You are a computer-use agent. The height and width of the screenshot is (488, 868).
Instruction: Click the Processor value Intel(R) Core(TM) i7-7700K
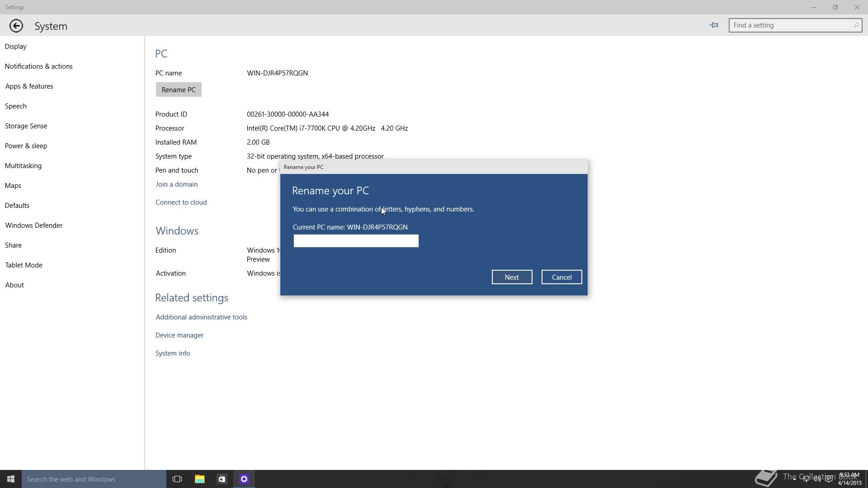tap(327, 128)
